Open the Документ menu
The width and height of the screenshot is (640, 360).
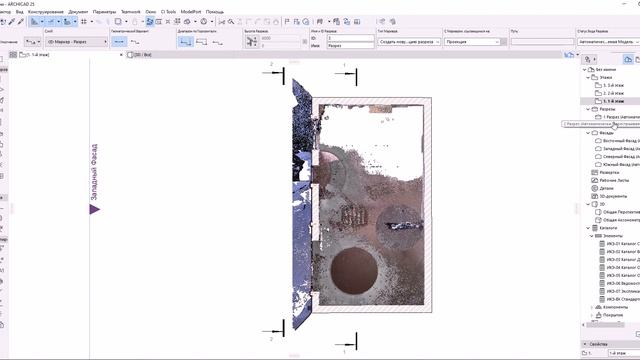click(x=78, y=12)
